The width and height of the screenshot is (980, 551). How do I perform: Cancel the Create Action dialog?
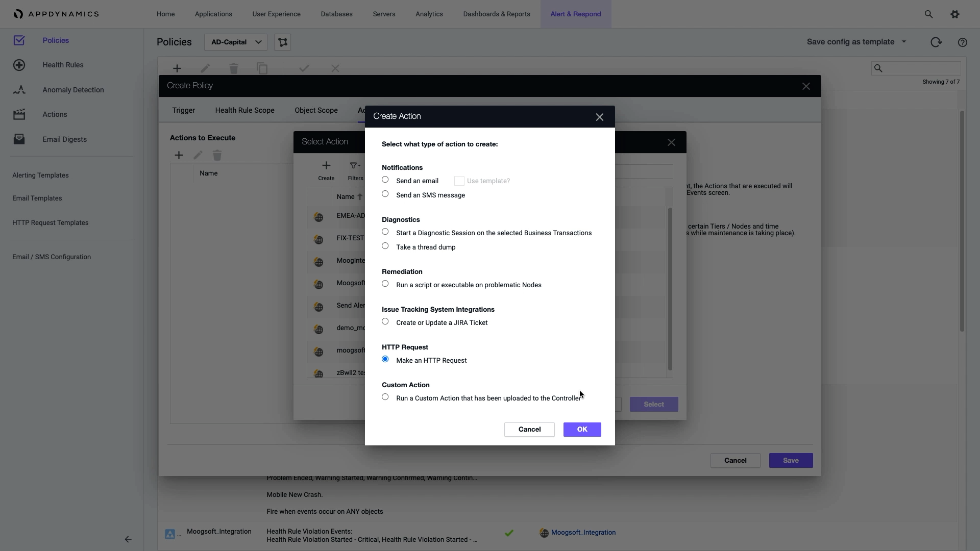(x=529, y=430)
